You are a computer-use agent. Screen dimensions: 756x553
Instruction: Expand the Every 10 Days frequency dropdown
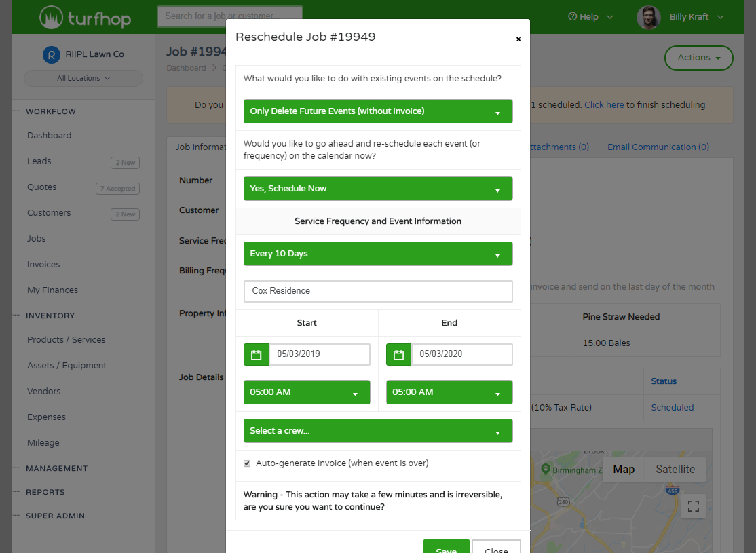tap(378, 254)
